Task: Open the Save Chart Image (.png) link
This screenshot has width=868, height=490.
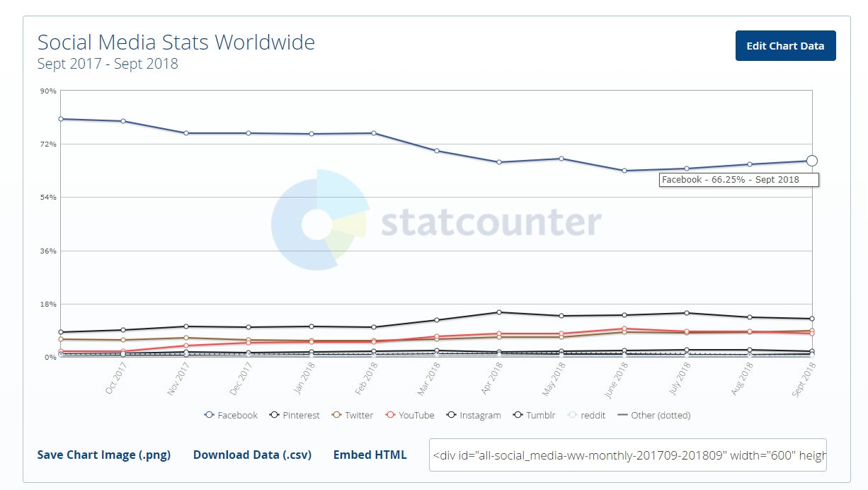Action: pyautogui.click(x=104, y=455)
